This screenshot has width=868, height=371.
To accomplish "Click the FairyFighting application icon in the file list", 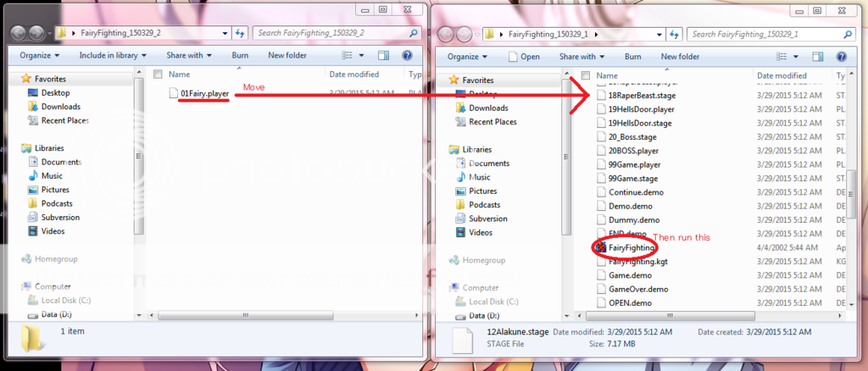I will [601, 247].
